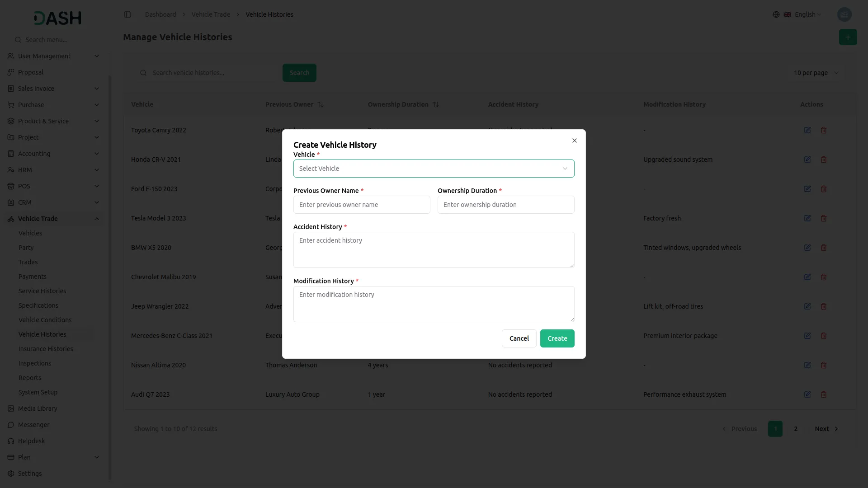Delete the Honda CR-V 2021 row

[824, 160]
